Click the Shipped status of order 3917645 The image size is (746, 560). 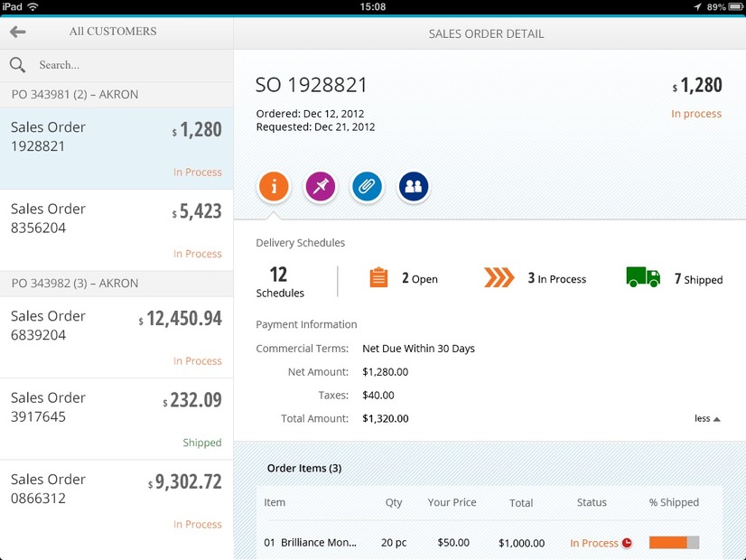[202, 443]
